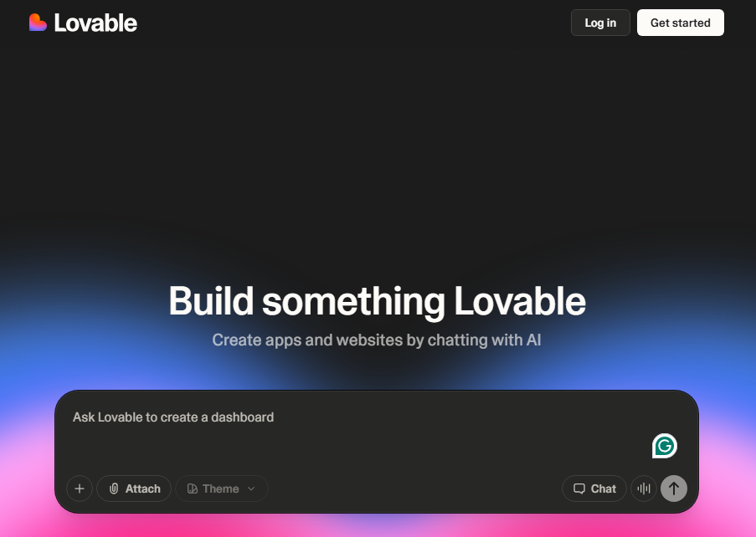Open the Theme dropdown
Viewport: 756px width, 537px height.
pos(222,488)
